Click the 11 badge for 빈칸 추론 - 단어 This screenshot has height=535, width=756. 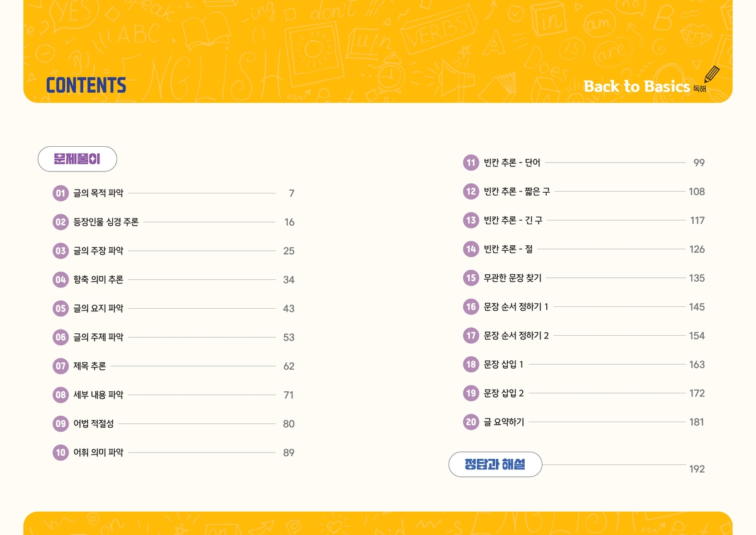[471, 163]
